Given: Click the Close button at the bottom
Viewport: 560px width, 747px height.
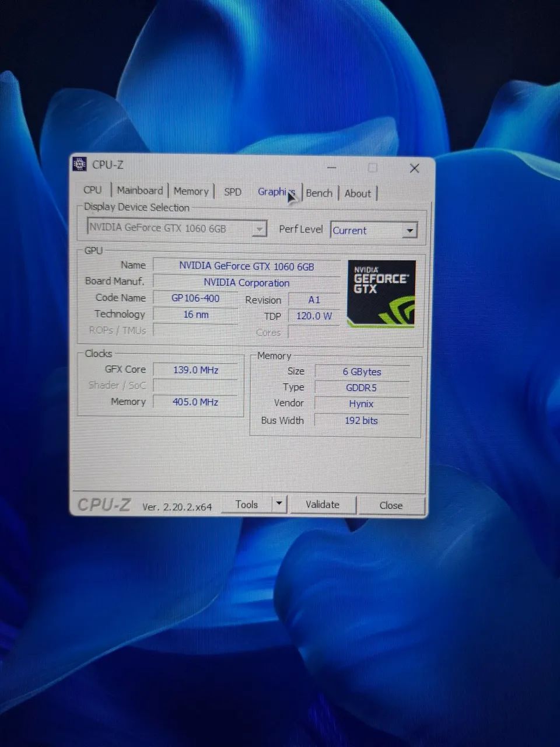Looking at the screenshot, I should click(391, 505).
